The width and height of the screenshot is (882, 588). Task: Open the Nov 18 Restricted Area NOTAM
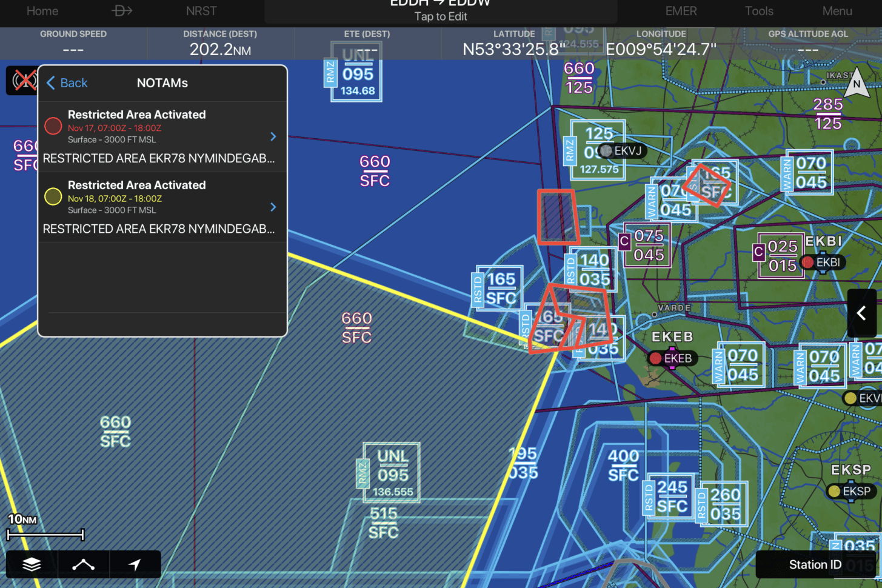coord(162,207)
